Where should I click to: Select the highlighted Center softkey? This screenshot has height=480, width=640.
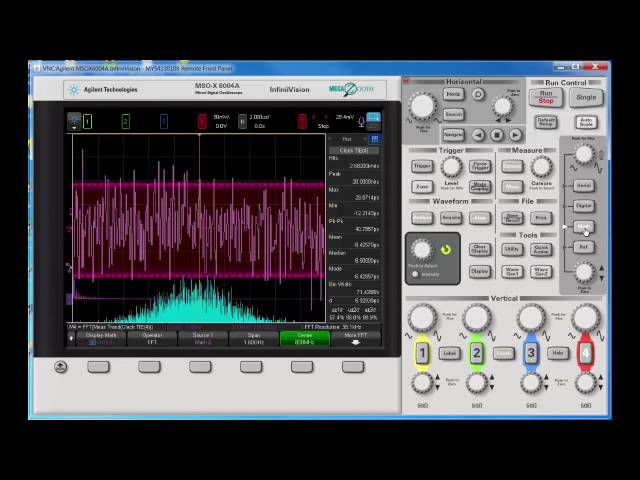(x=304, y=338)
